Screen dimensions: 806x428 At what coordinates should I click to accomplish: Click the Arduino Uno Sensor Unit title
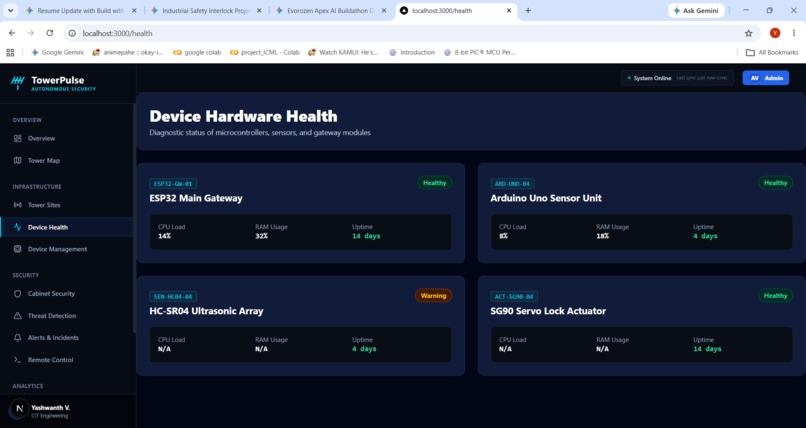(x=546, y=198)
